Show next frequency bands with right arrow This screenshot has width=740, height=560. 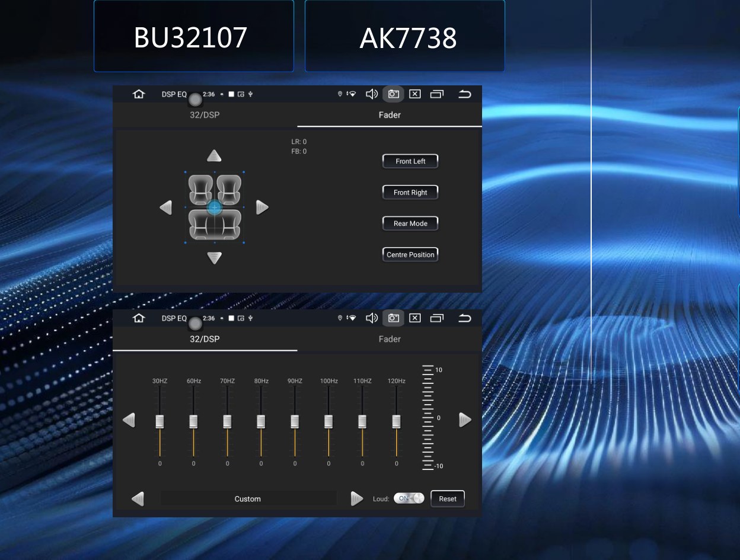(x=465, y=420)
